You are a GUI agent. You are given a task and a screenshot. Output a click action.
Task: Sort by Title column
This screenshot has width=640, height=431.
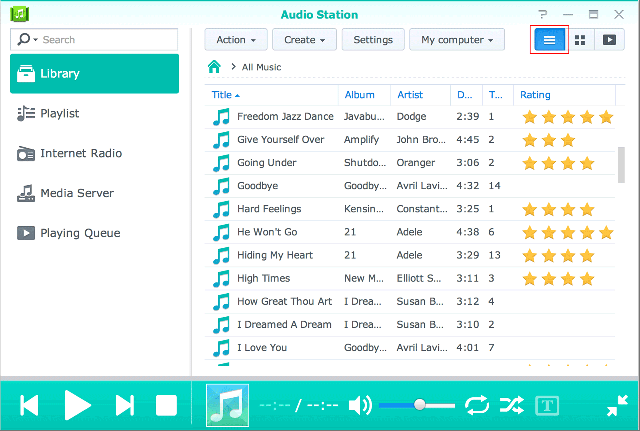(x=271, y=95)
